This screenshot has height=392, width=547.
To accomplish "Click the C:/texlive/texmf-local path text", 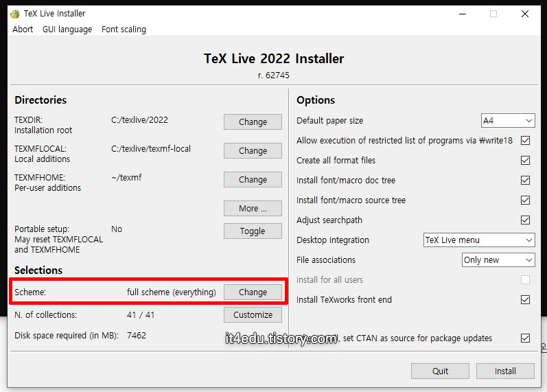I will point(151,149).
